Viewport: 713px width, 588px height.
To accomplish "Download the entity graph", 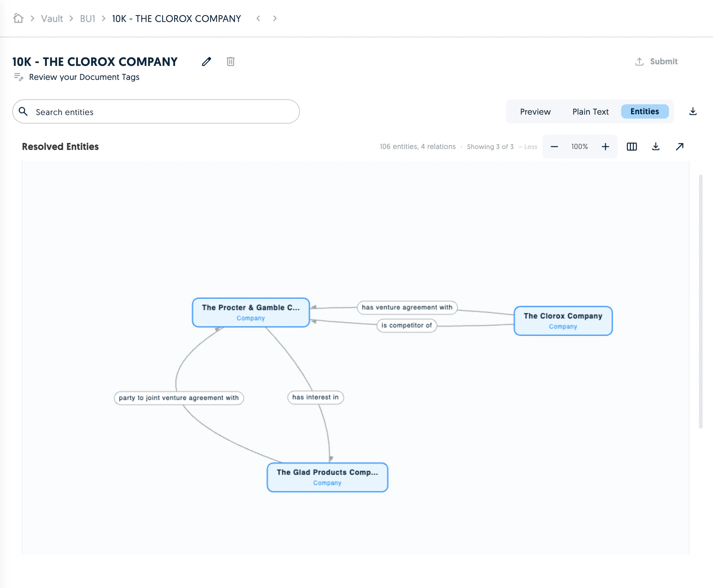I will tap(656, 147).
